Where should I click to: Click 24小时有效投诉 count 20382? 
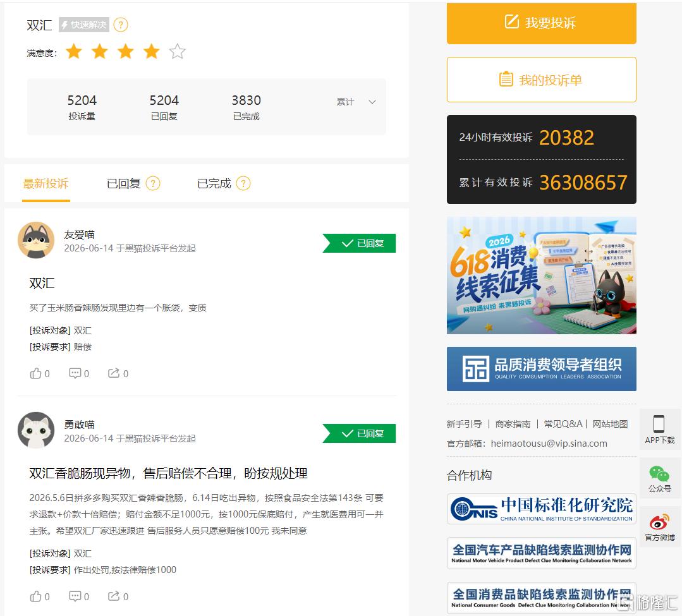(567, 138)
